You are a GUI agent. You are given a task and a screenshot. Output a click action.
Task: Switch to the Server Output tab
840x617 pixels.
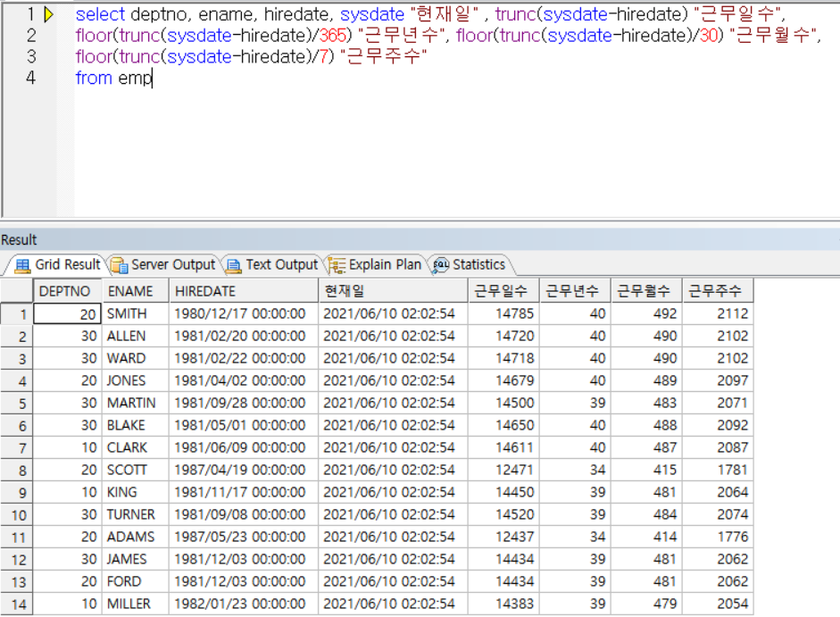click(x=162, y=265)
